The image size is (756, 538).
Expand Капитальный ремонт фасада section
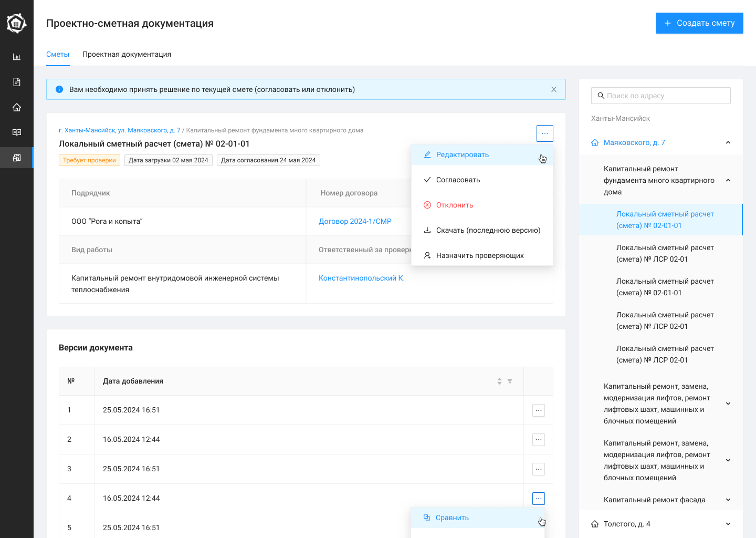coord(728,500)
